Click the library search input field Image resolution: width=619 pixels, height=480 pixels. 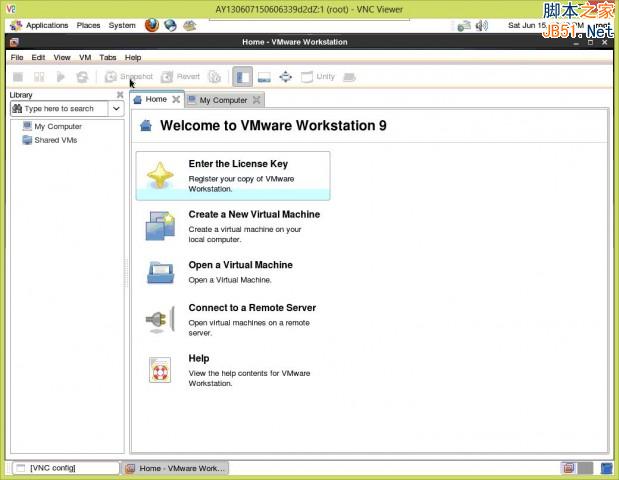click(62, 108)
